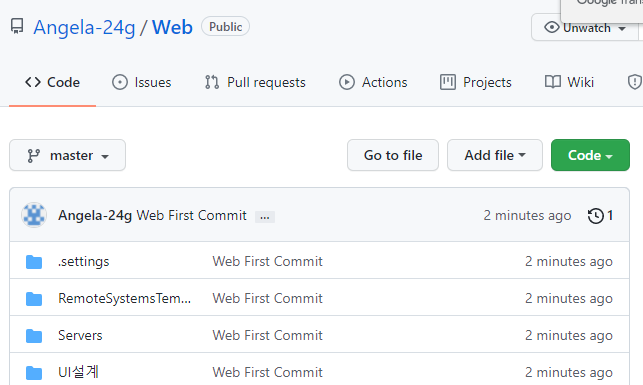
Task: Click the UI설계 folder icon
Action: 34,373
